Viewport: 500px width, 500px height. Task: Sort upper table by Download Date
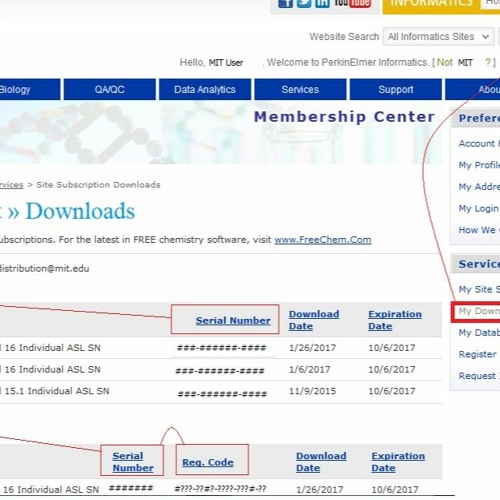[x=314, y=320]
